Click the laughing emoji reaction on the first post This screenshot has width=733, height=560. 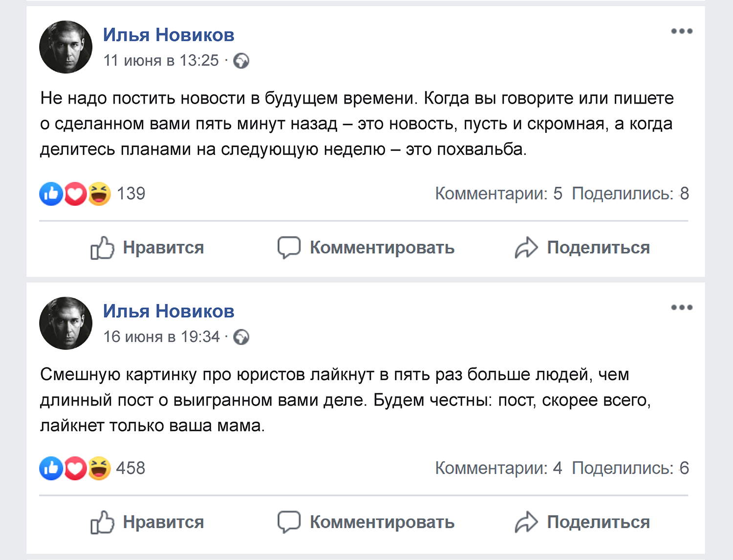point(99,194)
